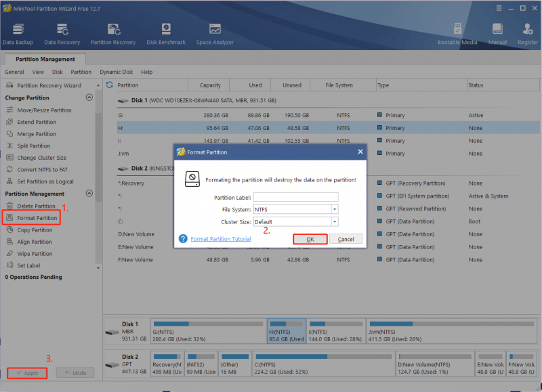The image size is (542, 392).
Task: Open Bootable Media builder
Action: tap(457, 34)
